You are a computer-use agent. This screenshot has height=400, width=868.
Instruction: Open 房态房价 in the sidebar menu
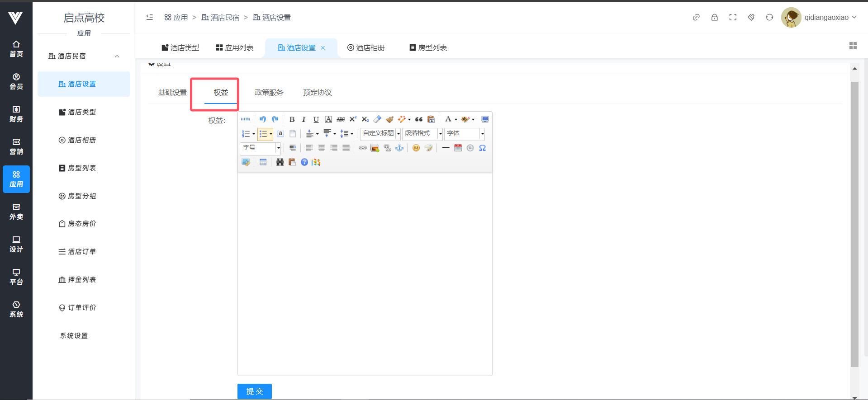(81, 224)
